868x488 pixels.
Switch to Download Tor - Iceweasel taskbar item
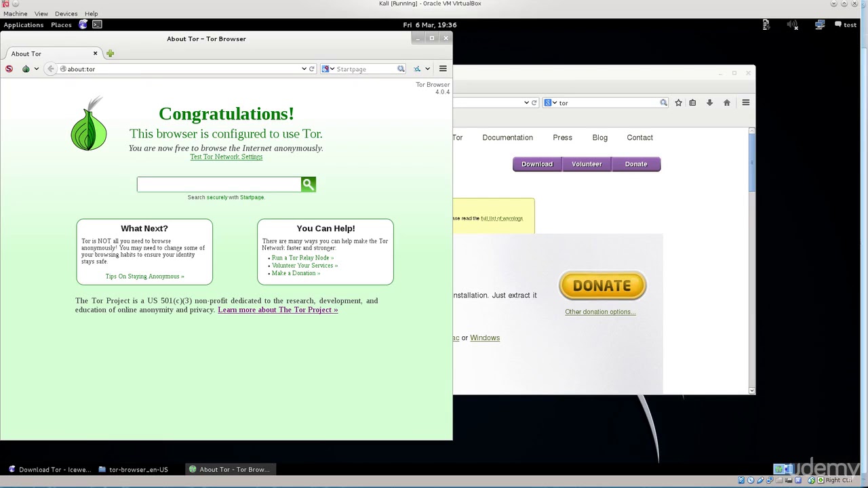(x=49, y=469)
